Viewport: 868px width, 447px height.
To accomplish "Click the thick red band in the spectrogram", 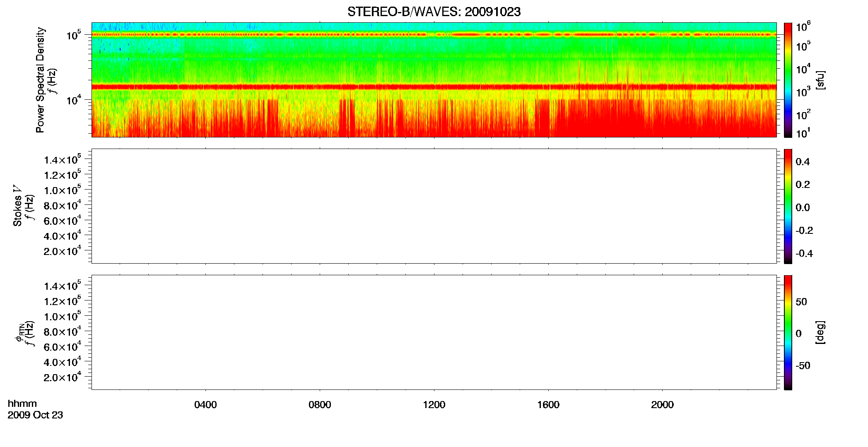I will [434, 87].
